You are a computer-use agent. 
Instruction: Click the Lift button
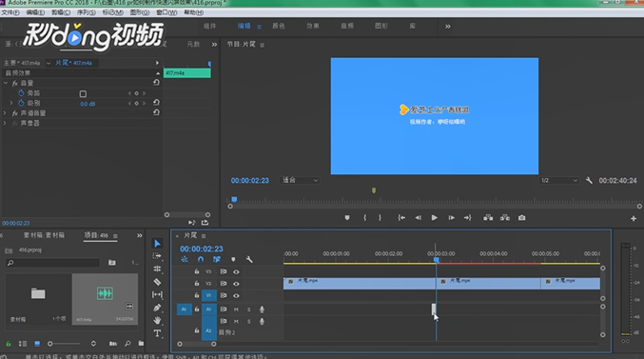pos(488,217)
